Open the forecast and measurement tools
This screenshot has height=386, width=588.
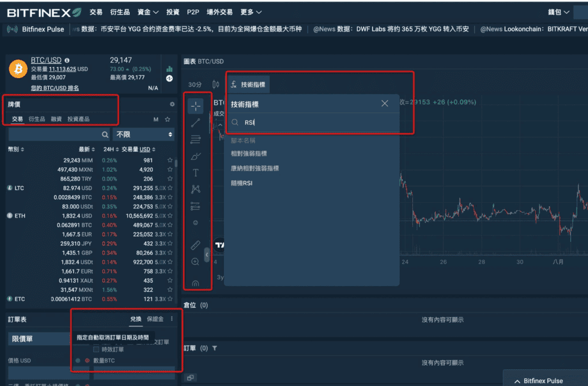pos(195,206)
